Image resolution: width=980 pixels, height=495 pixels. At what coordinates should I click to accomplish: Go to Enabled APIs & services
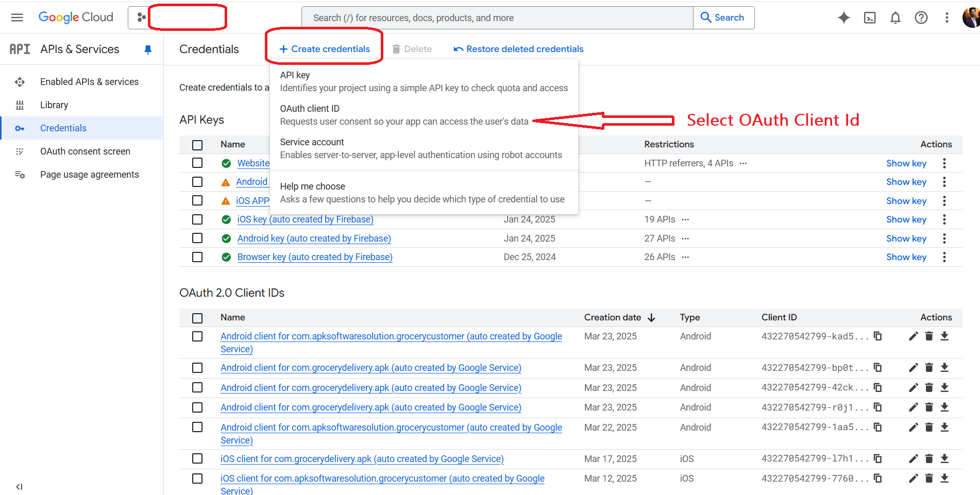point(89,82)
